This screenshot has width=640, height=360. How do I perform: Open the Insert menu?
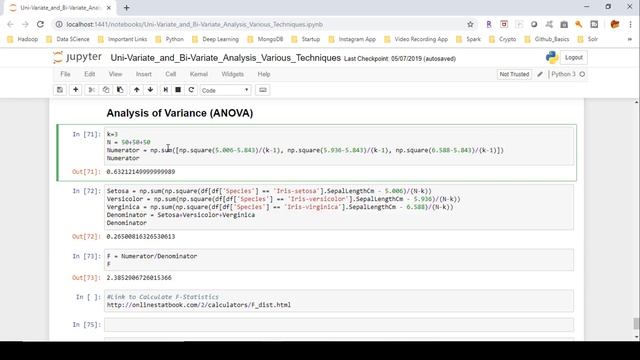coord(144,74)
